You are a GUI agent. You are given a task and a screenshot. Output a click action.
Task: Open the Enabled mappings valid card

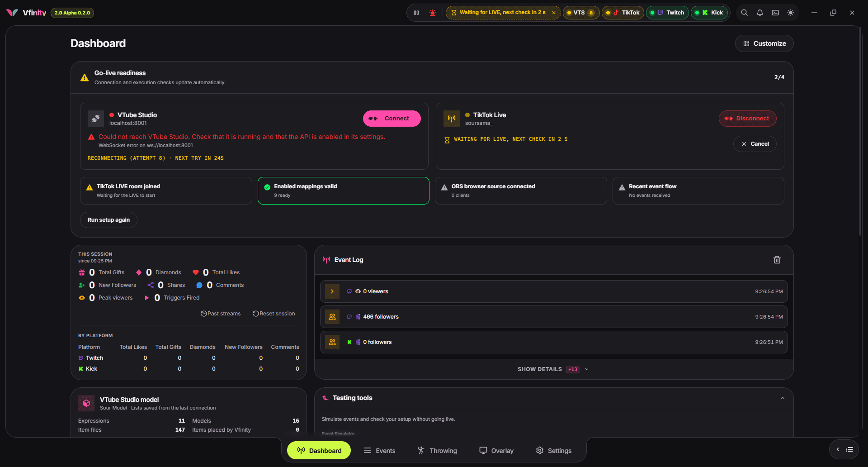pyautogui.click(x=344, y=191)
